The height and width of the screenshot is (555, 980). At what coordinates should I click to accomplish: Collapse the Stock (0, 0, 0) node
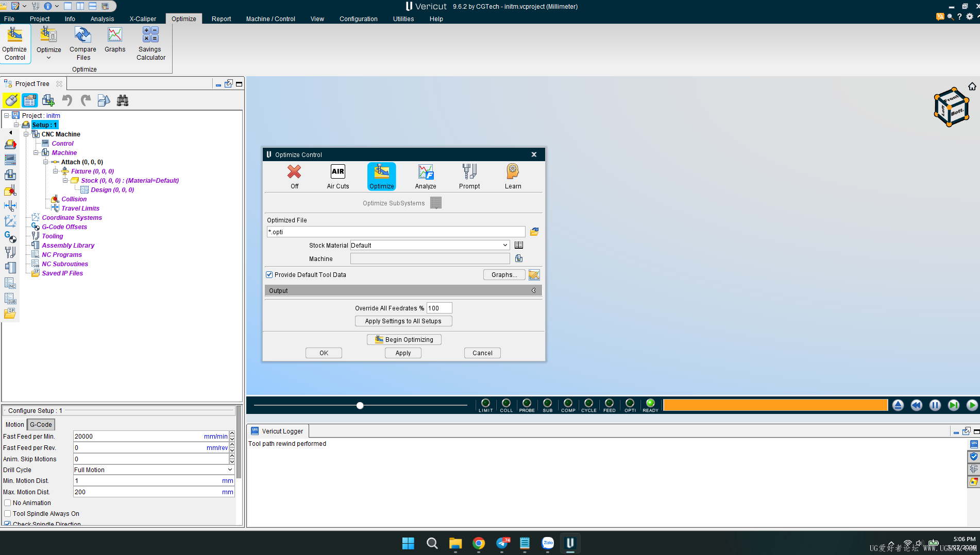click(65, 180)
